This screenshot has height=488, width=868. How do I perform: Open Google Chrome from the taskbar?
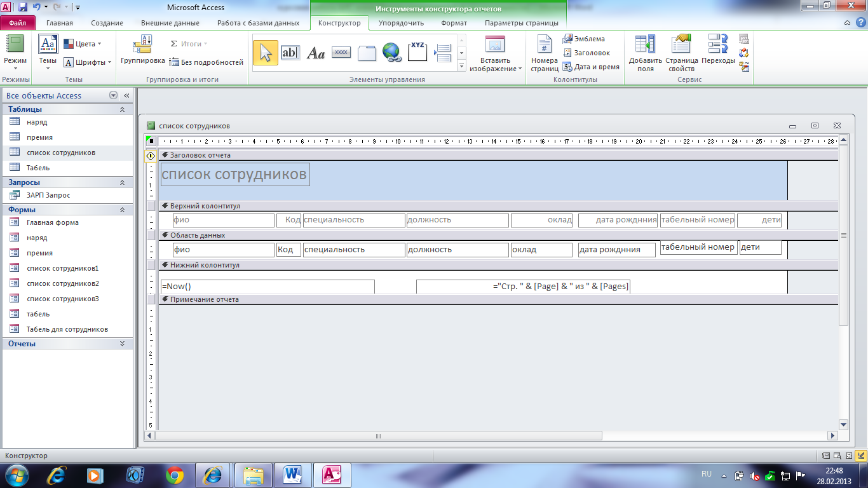(x=175, y=475)
